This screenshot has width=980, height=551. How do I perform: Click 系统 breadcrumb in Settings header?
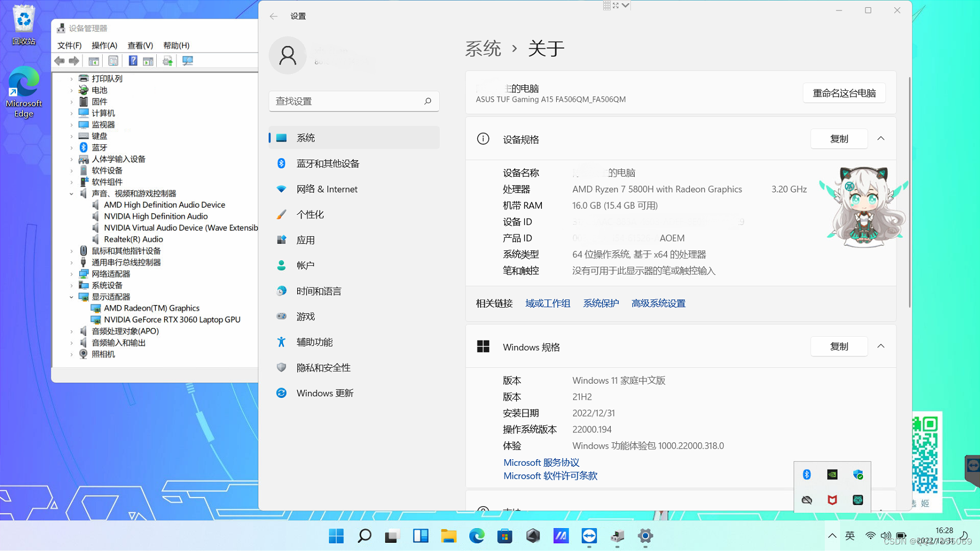[483, 49]
